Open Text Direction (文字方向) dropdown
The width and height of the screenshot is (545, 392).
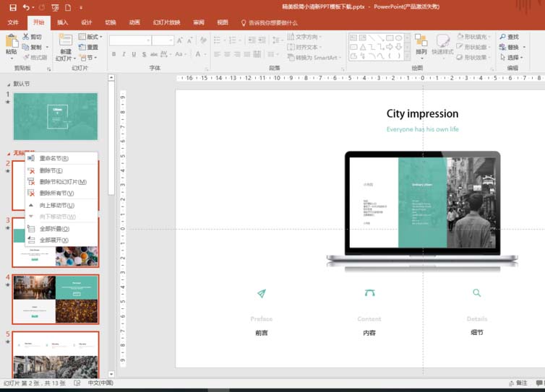pos(304,37)
